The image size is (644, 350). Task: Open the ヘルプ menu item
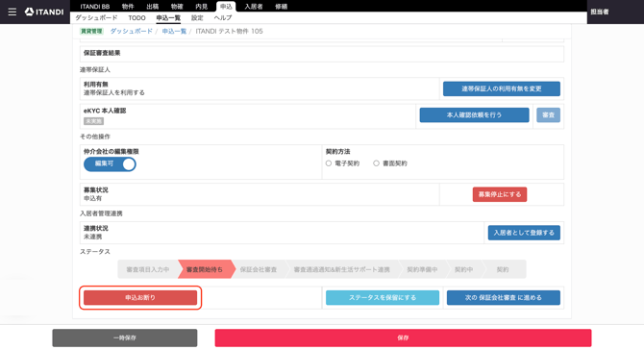(x=223, y=18)
